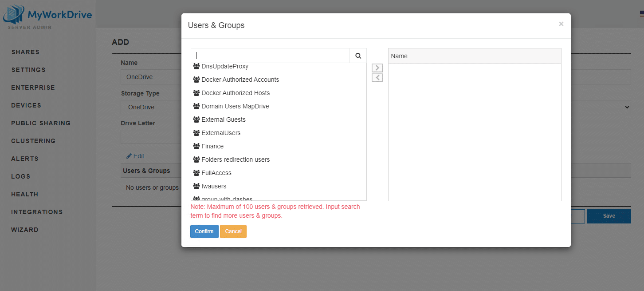
Task: Click the group icon beside Docker Authorized Hosts
Action: (x=196, y=92)
